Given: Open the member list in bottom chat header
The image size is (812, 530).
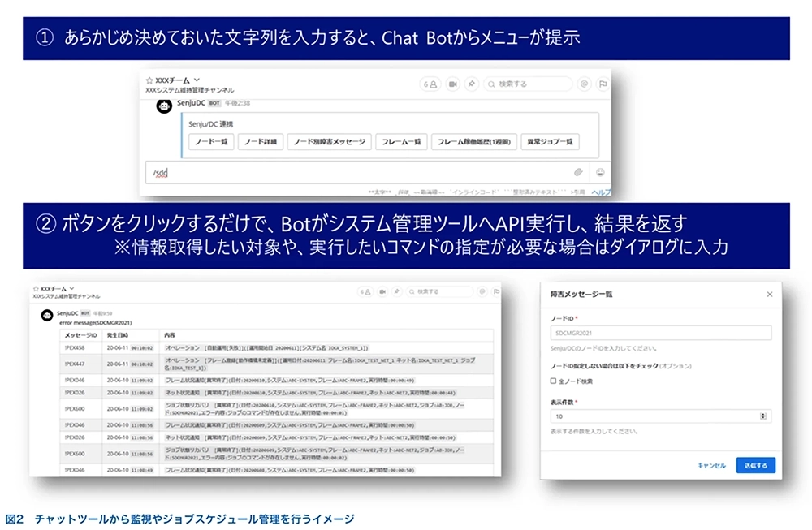Looking at the screenshot, I should [365, 292].
